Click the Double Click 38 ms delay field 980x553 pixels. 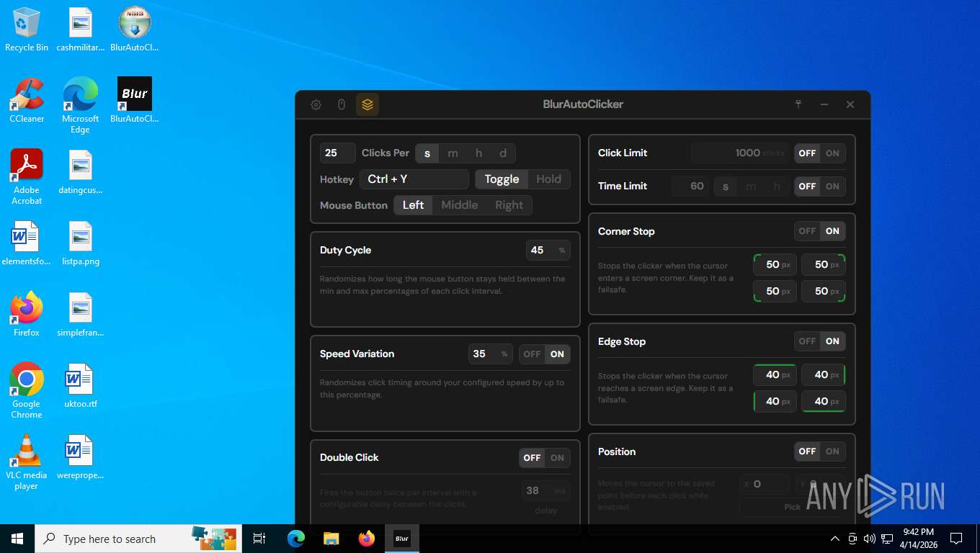[545, 490]
